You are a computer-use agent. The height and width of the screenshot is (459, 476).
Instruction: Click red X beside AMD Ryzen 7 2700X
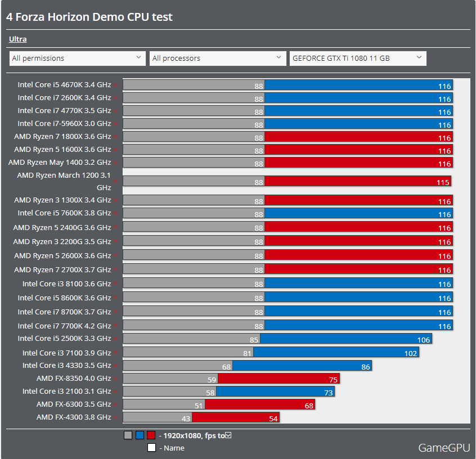click(116, 270)
